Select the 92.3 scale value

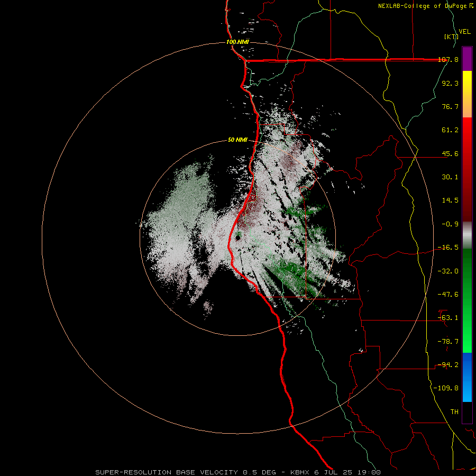pos(450,83)
